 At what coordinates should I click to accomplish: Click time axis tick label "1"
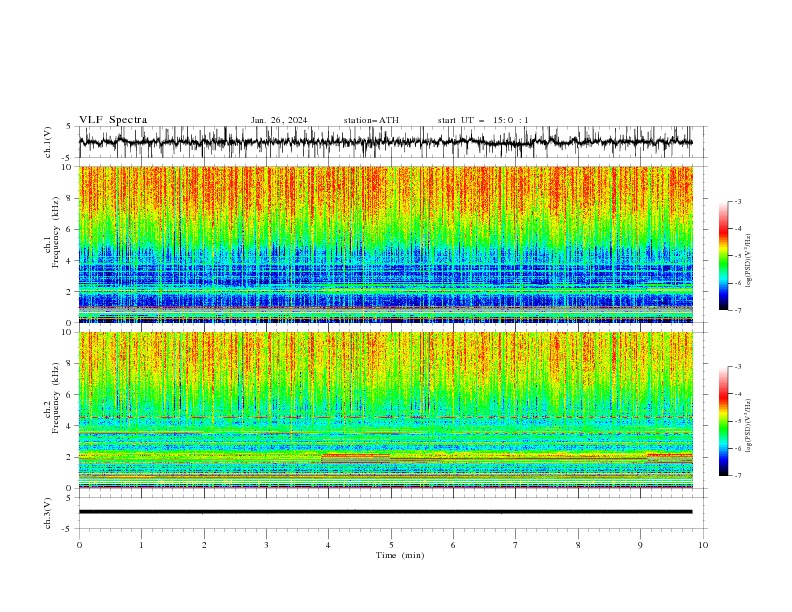[141, 545]
